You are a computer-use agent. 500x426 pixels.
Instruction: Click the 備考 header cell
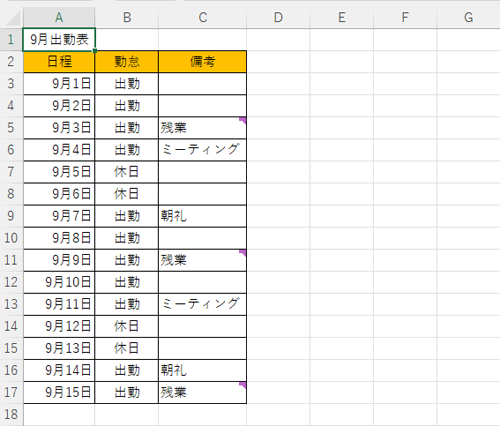pos(203,62)
